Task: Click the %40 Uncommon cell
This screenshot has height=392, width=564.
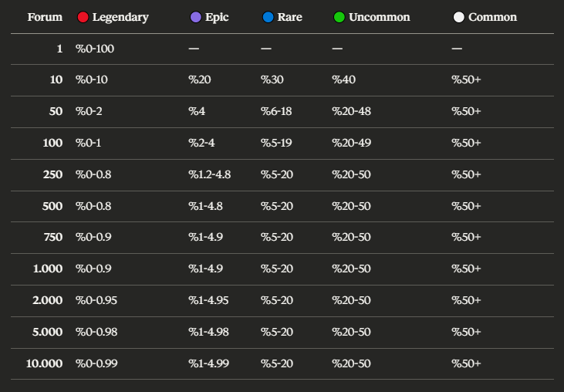Action: [344, 79]
